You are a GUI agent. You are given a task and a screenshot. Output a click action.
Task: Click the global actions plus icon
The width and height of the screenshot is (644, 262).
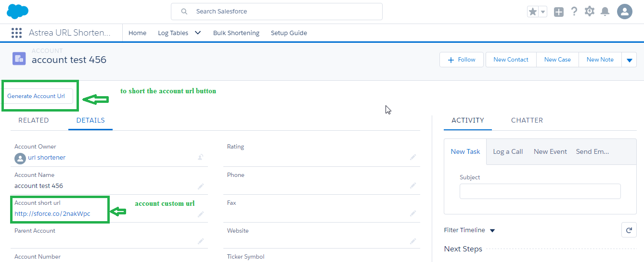[558, 12]
